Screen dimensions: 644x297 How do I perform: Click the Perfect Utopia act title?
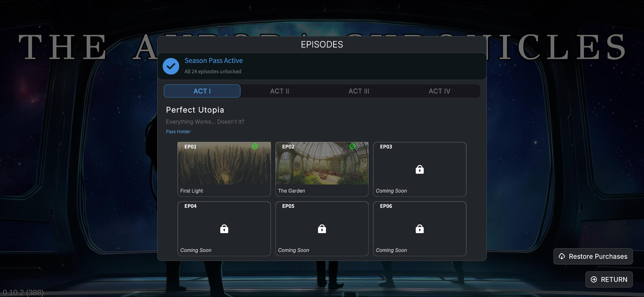(x=195, y=110)
